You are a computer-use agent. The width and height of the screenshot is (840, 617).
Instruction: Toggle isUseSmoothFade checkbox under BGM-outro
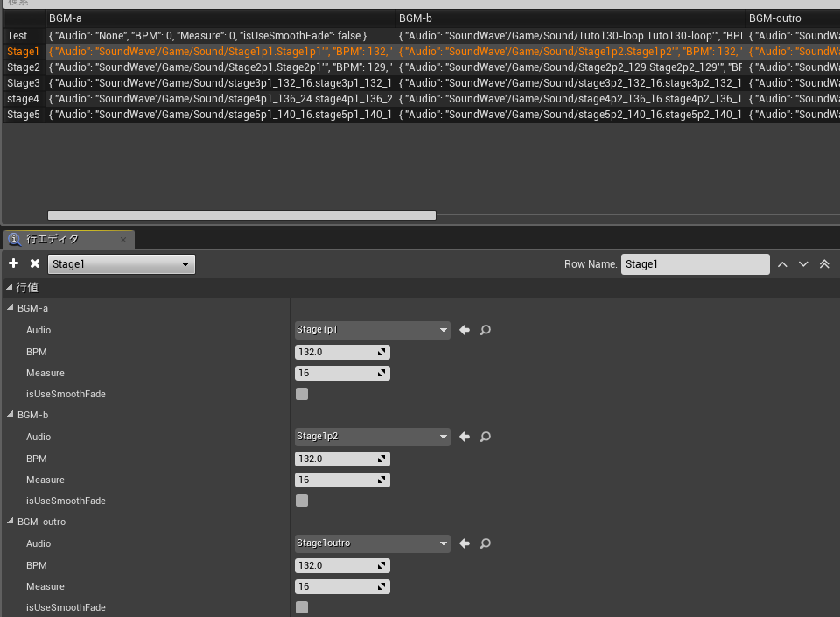302,606
